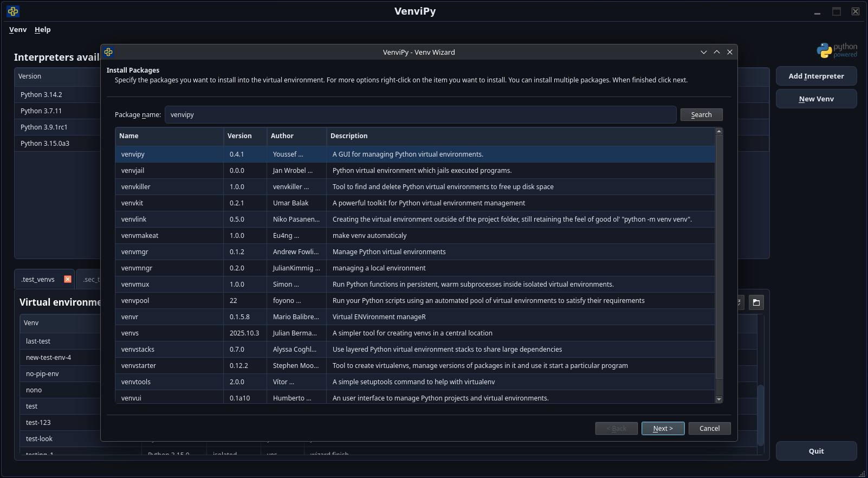Select Python 3.14.2 in interpreters list
This screenshot has height=478, width=868.
(x=57, y=95)
